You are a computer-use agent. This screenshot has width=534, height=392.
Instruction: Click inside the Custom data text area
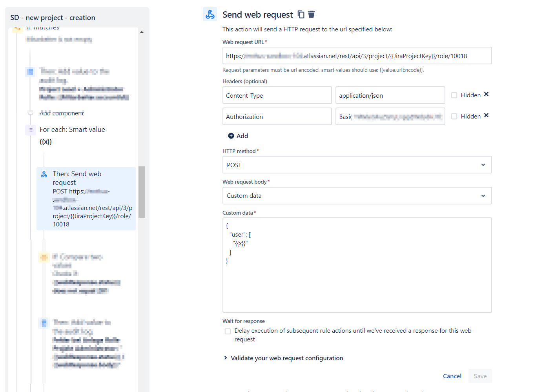357,265
